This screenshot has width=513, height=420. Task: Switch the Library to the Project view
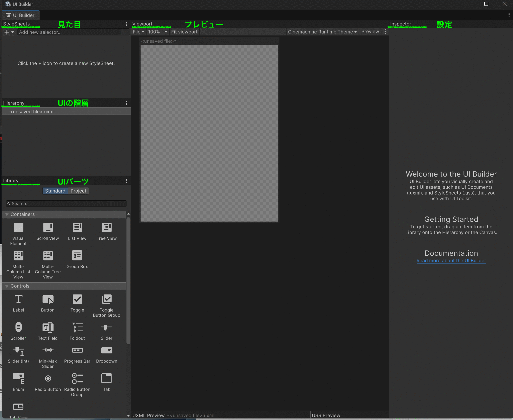coord(78,191)
